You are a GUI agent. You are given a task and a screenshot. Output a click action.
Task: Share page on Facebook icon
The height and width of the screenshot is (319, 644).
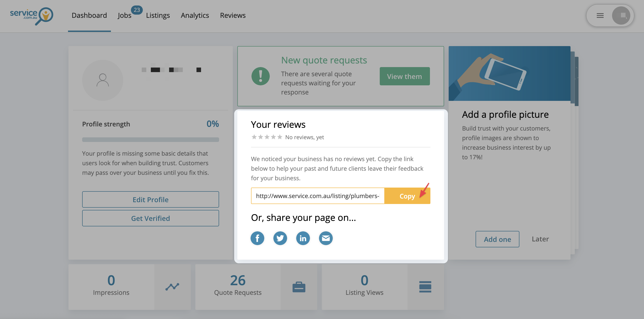coord(257,238)
